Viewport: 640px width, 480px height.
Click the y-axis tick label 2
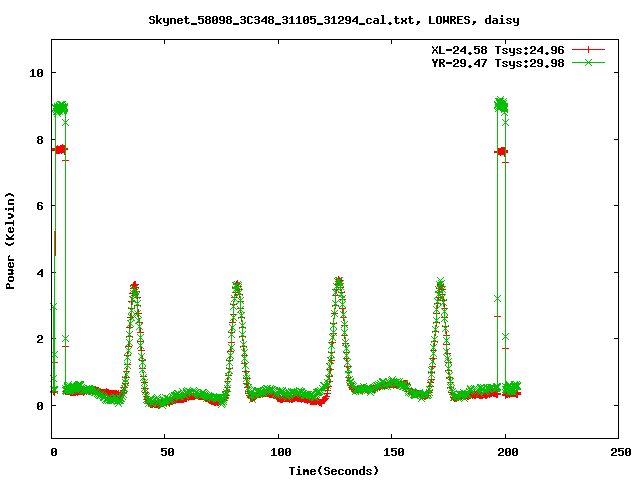[x=40, y=339]
